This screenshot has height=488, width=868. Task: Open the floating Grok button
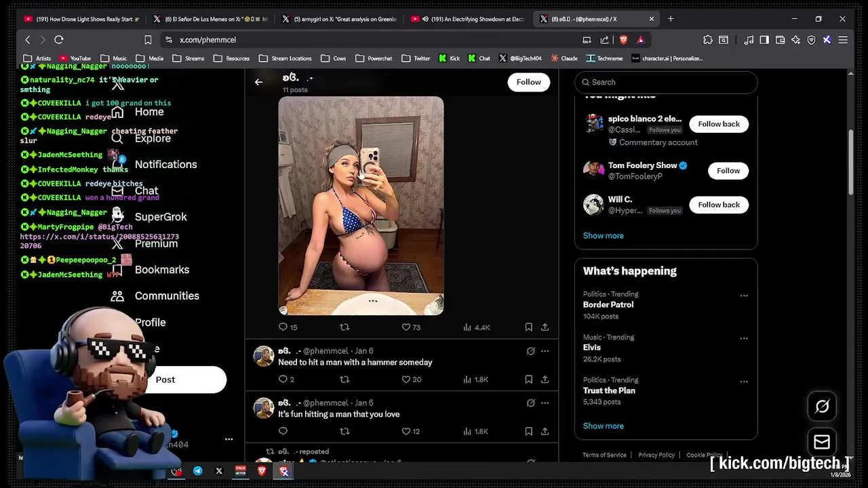822,406
